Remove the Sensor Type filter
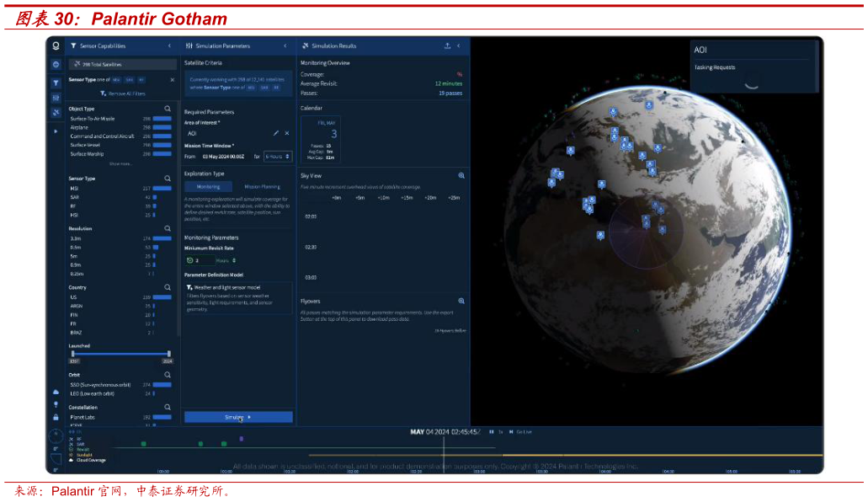This screenshot has width=868, height=502. 172,80
